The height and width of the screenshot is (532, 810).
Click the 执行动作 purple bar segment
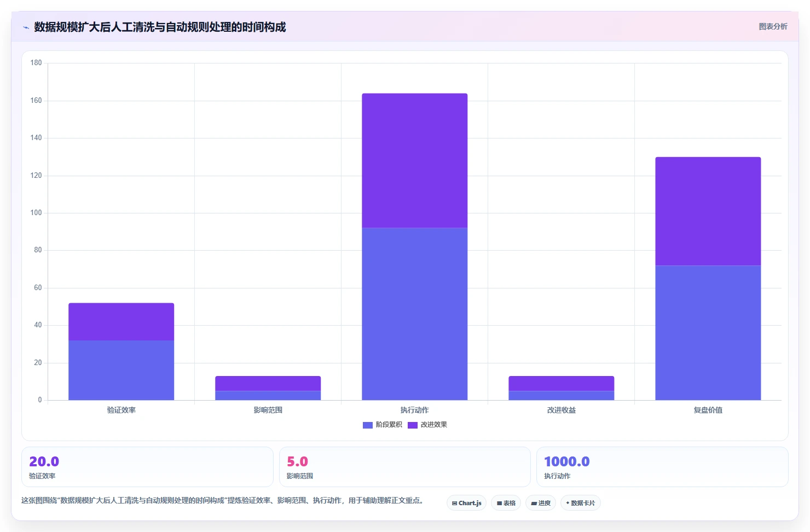pyautogui.click(x=414, y=160)
